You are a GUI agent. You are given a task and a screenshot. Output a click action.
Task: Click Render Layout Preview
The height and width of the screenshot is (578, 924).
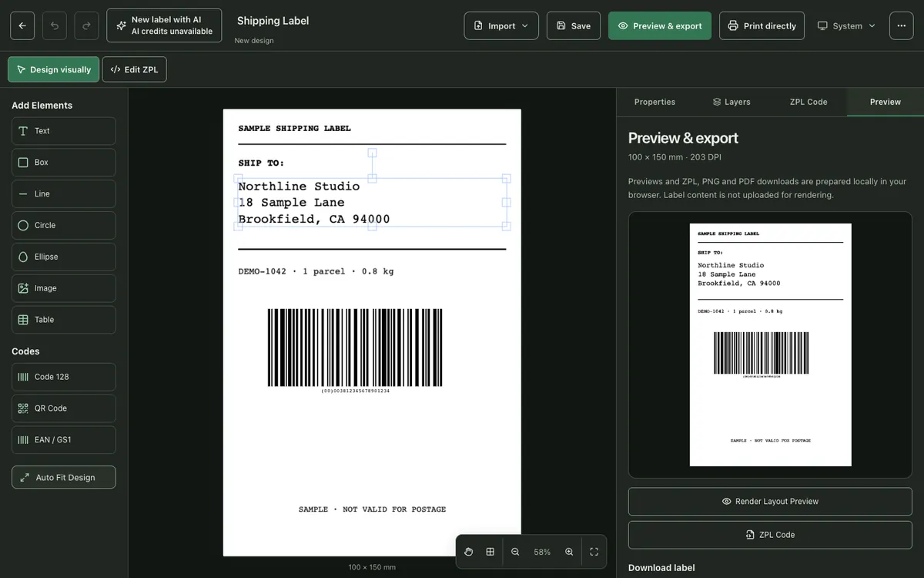tap(770, 502)
